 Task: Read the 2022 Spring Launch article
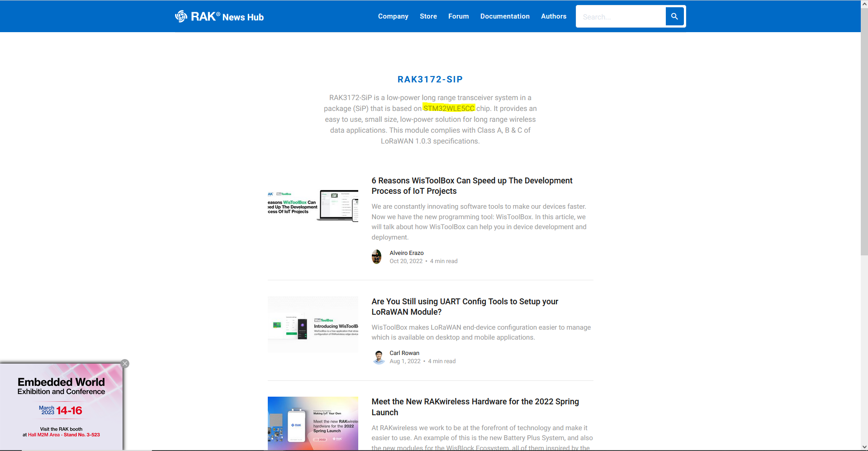coord(475,407)
